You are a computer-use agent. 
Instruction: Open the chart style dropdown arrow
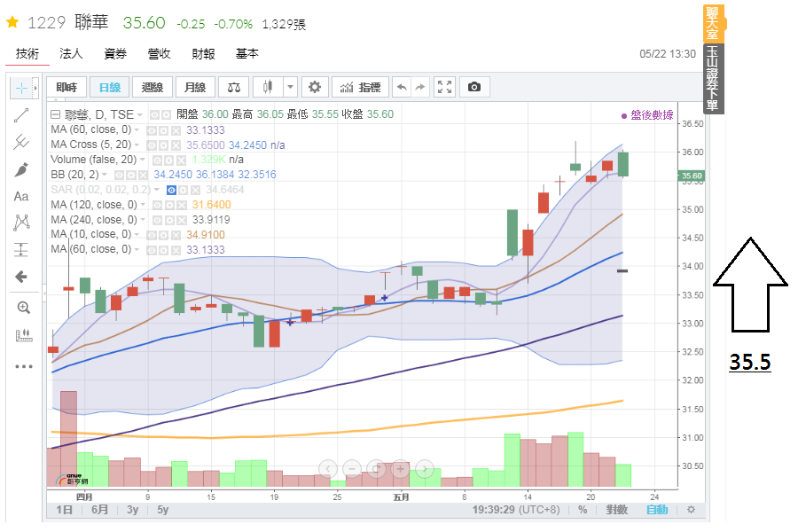[290, 87]
